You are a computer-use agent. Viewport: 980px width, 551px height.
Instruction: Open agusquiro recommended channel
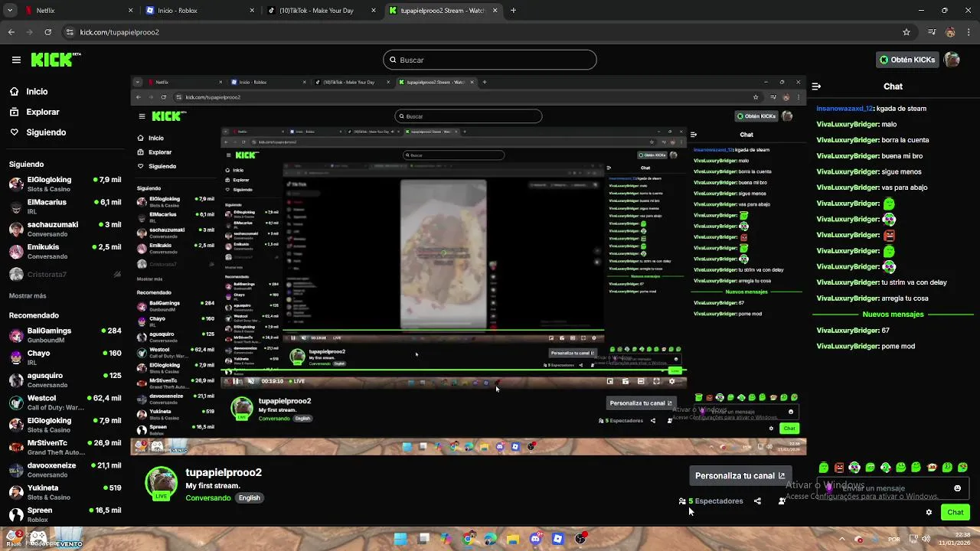click(64, 380)
